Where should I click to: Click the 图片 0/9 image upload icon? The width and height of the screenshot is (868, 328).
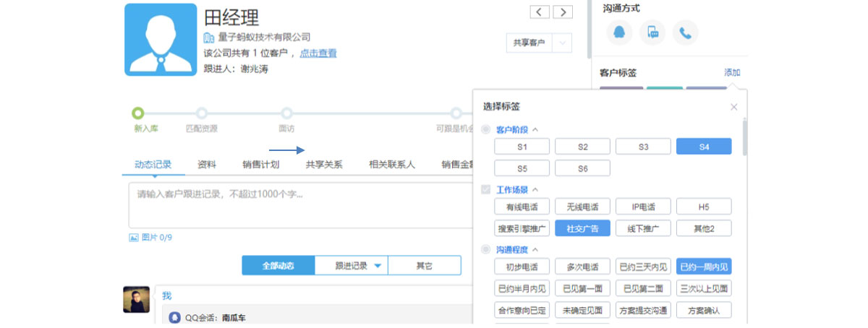coord(133,237)
